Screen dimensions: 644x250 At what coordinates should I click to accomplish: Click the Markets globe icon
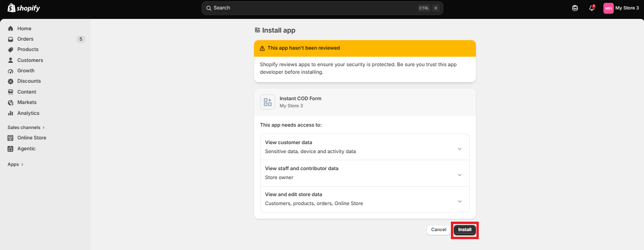[11, 103]
